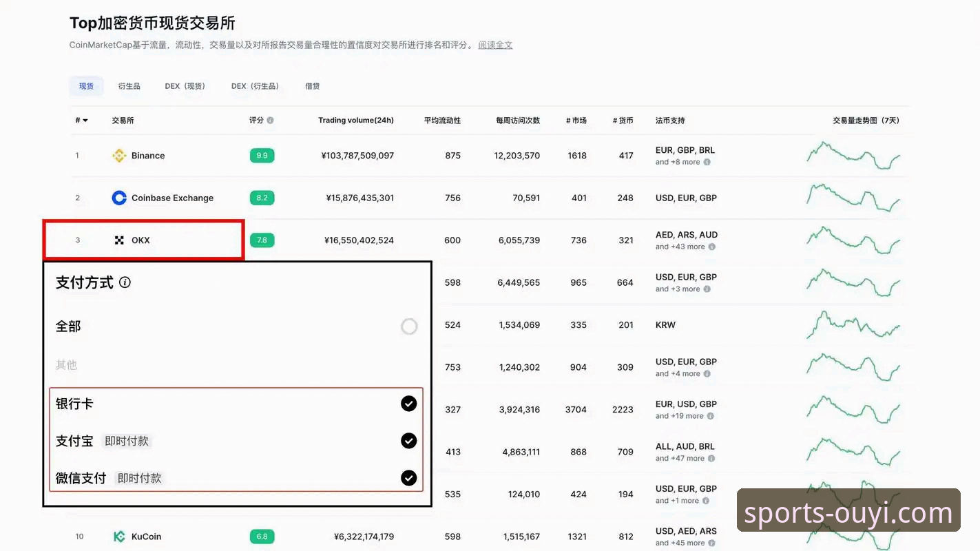This screenshot has width=980, height=551.
Task: Open the DEX（现货）tab
Action: (x=186, y=86)
